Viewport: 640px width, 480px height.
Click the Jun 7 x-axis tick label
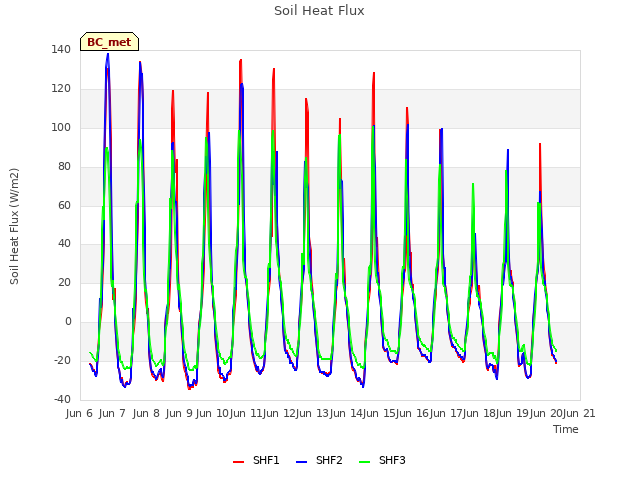(112, 413)
